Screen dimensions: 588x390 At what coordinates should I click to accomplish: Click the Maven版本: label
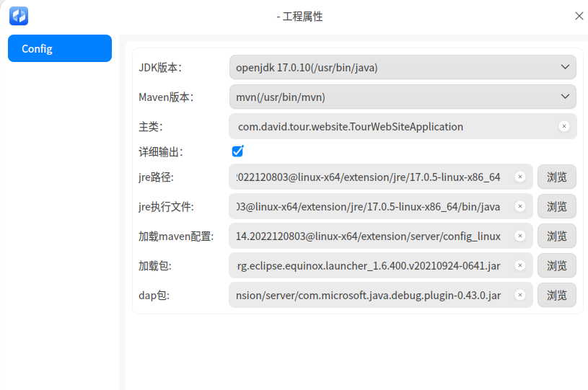[166, 97]
